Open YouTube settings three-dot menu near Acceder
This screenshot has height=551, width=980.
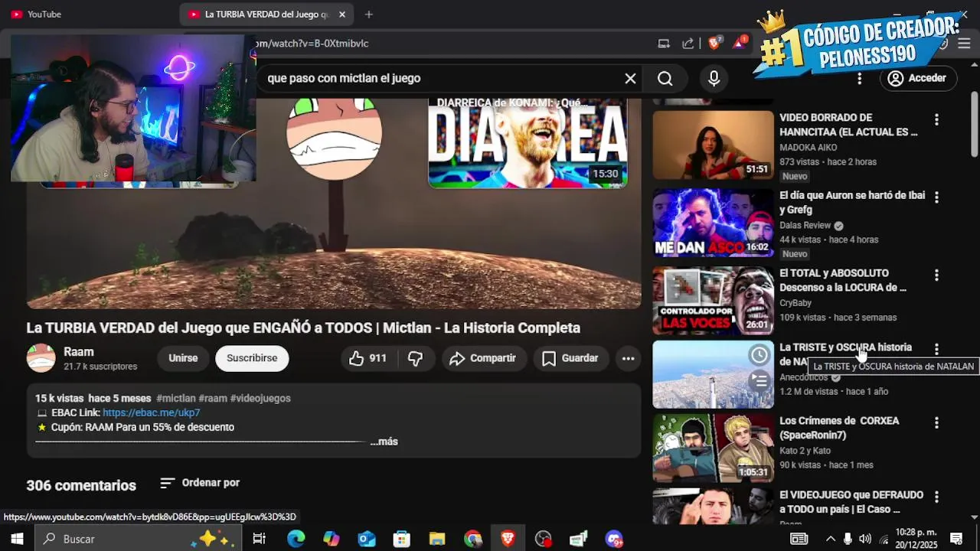[x=859, y=78]
